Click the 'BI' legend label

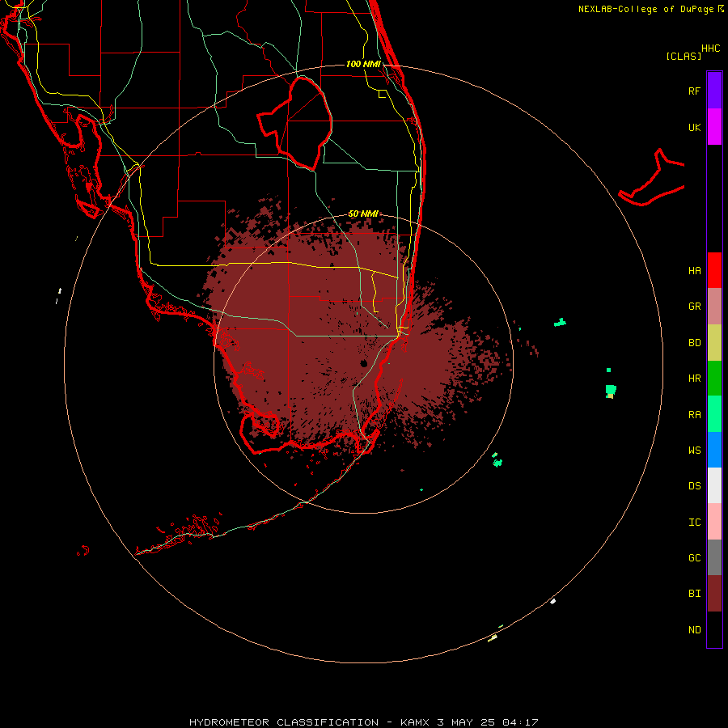click(694, 594)
